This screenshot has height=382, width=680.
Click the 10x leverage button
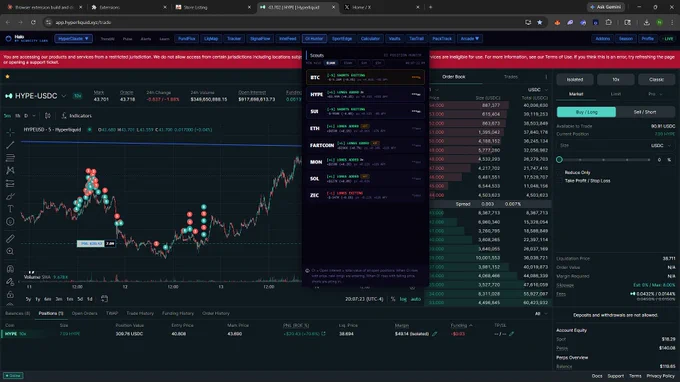coord(615,79)
